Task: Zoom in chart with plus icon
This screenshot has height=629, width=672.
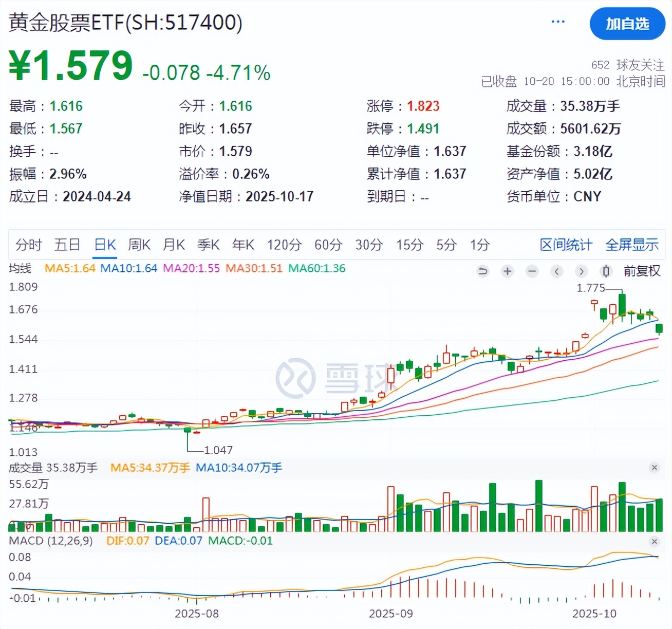Action: 508,271
